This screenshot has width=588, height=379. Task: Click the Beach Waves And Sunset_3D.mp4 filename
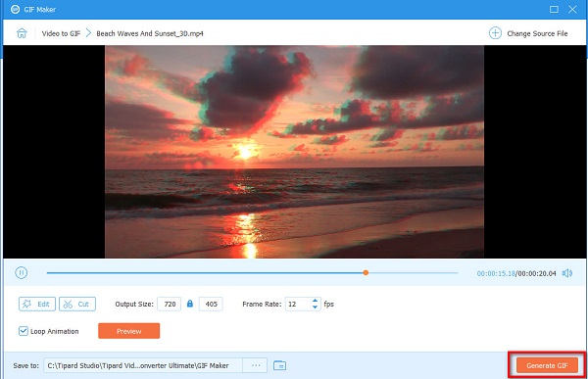150,33
